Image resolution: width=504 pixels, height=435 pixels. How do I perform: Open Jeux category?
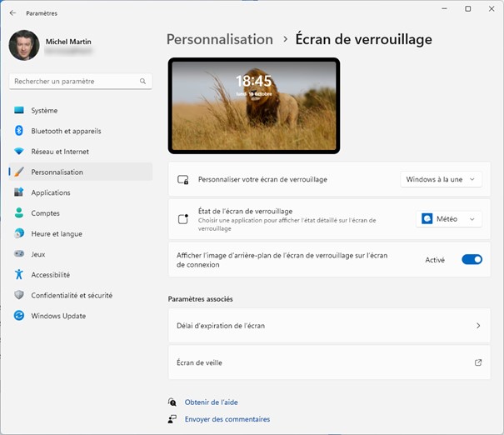pyautogui.click(x=80, y=254)
